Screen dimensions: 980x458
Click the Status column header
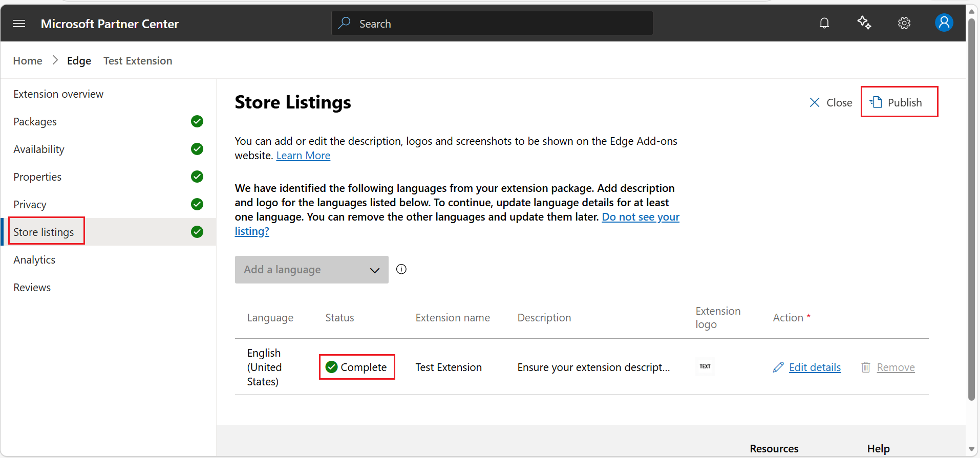tap(339, 318)
